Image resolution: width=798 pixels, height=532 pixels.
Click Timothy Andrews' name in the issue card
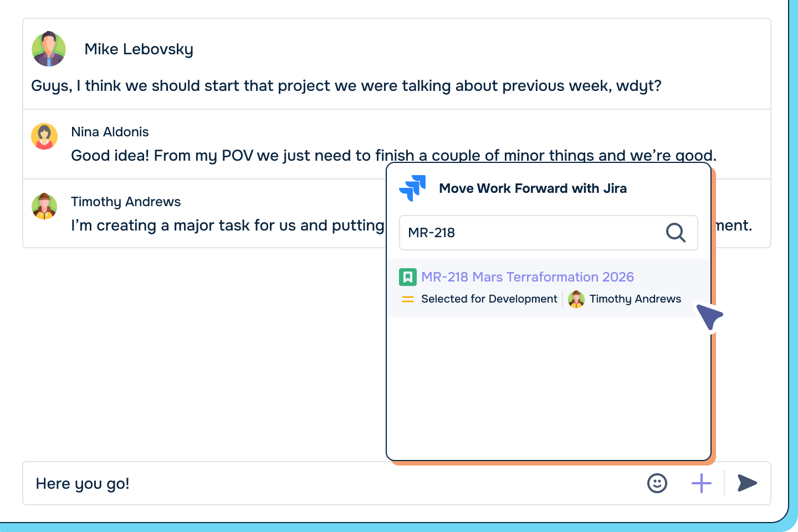click(x=635, y=299)
